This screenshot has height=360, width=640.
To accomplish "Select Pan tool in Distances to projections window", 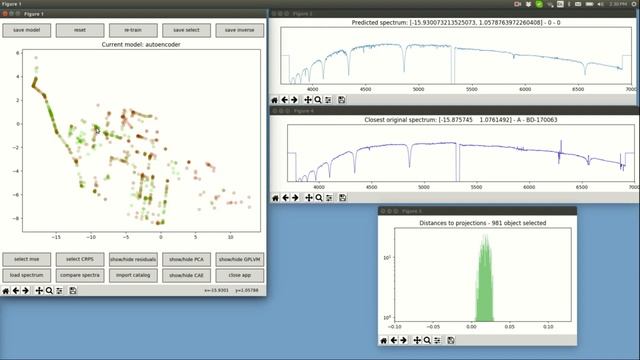I will tap(417, 340).
